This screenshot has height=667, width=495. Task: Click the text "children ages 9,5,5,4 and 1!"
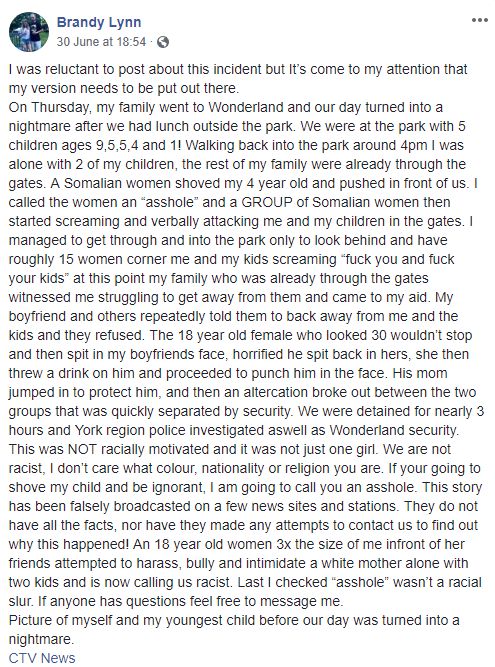95,145
